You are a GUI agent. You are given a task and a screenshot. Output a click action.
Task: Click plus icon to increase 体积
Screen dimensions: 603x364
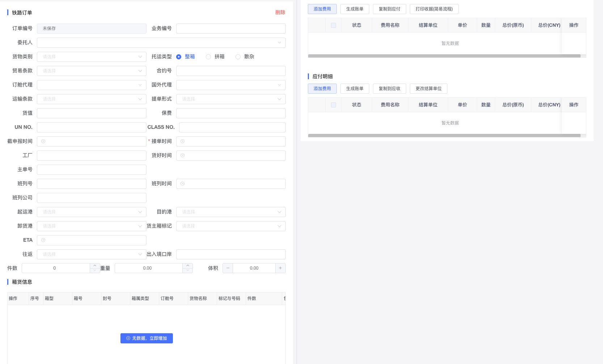(x=280, y=268)
